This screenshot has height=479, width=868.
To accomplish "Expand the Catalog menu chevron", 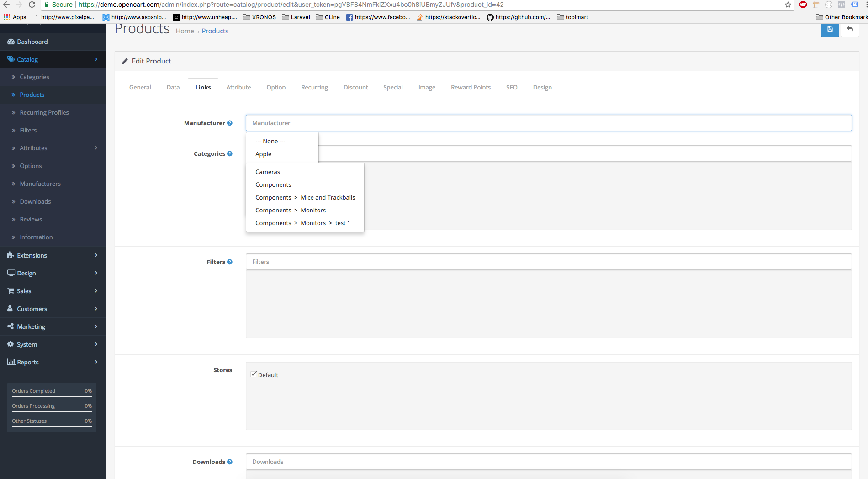I will (x=96, y=59).
